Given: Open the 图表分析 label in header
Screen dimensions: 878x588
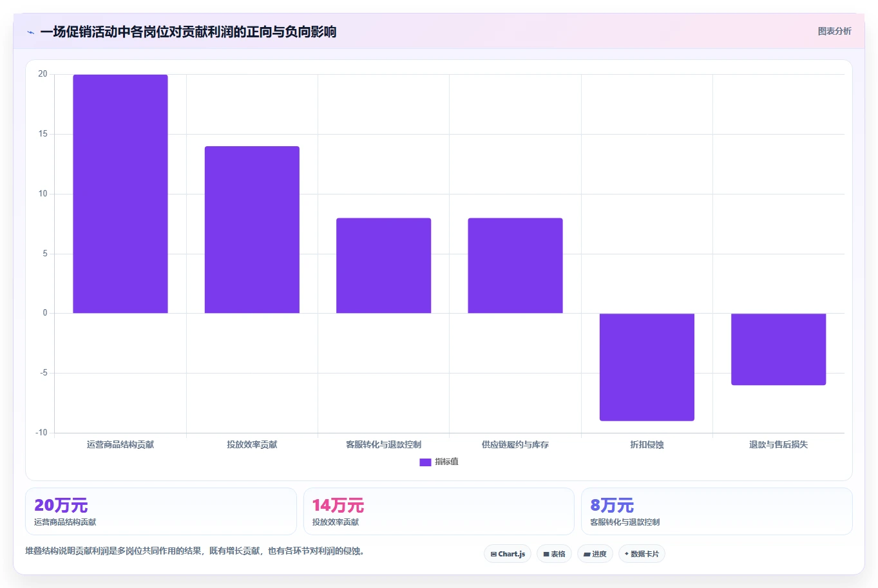Looking at the screenshot, I should 834,31.
